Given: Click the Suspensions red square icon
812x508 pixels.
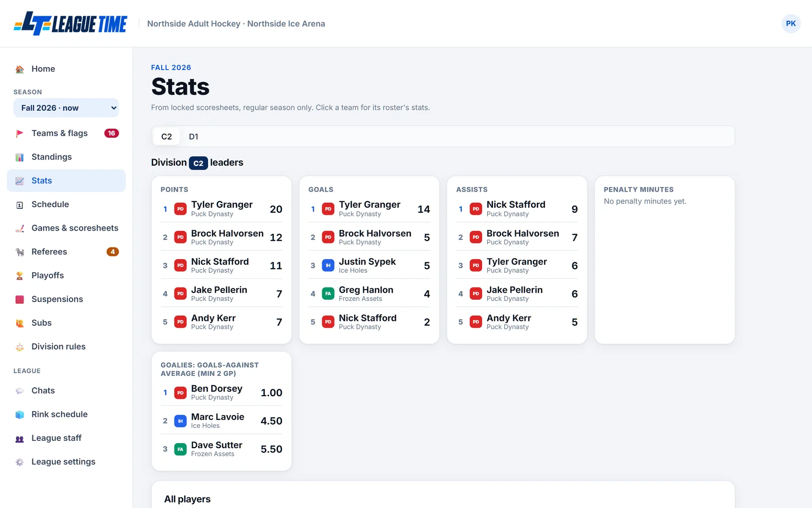Looking at the screenshot, I should click(x=20, y=299).
